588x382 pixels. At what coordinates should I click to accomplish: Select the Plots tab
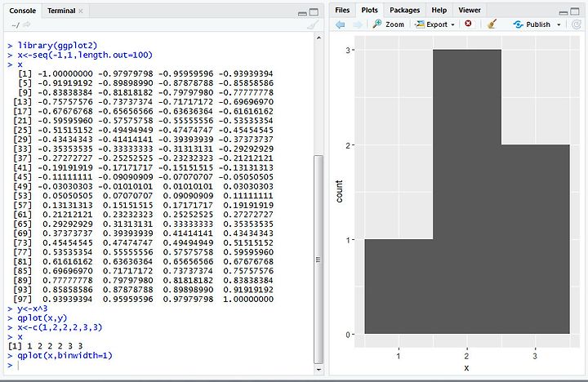(369, 10)
